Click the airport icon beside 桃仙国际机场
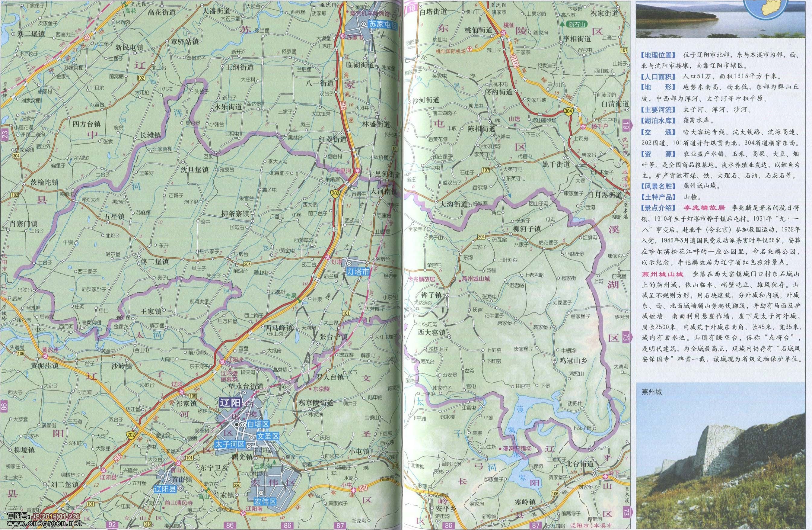The image size is (812, 530). (x=470, y=49)
